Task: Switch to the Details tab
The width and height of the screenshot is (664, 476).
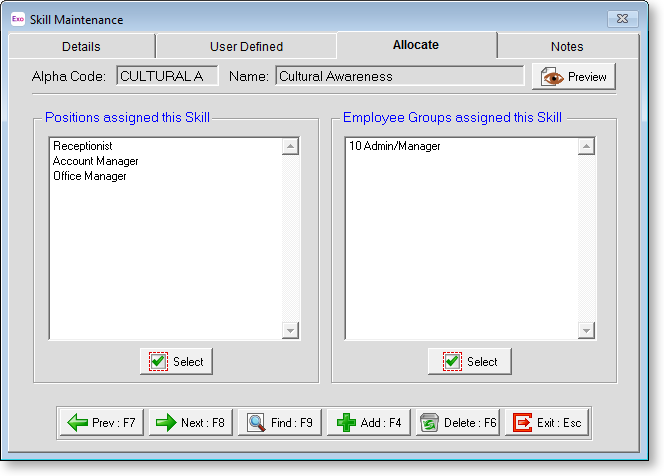Action: click(81, 46)
